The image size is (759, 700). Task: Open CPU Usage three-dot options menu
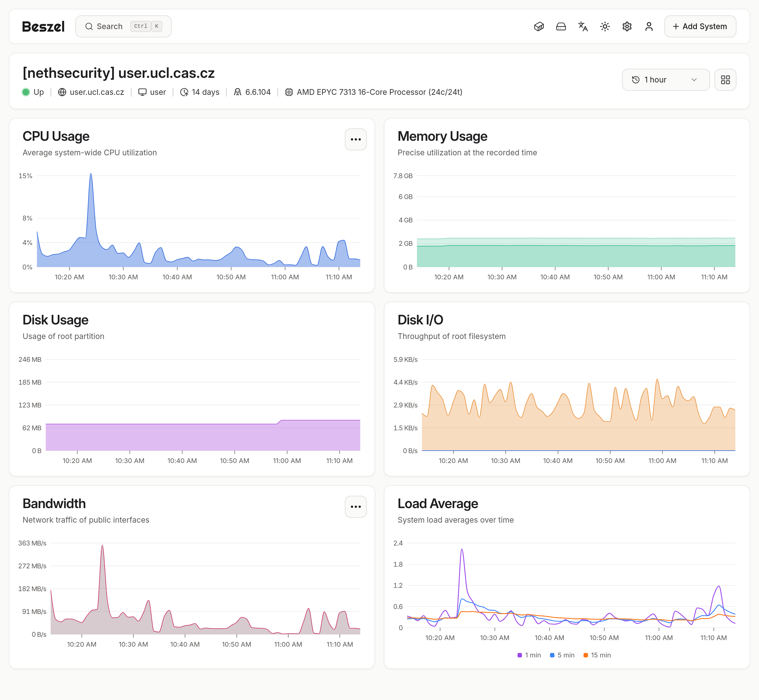pyautogui.click(x=356, y=139)
